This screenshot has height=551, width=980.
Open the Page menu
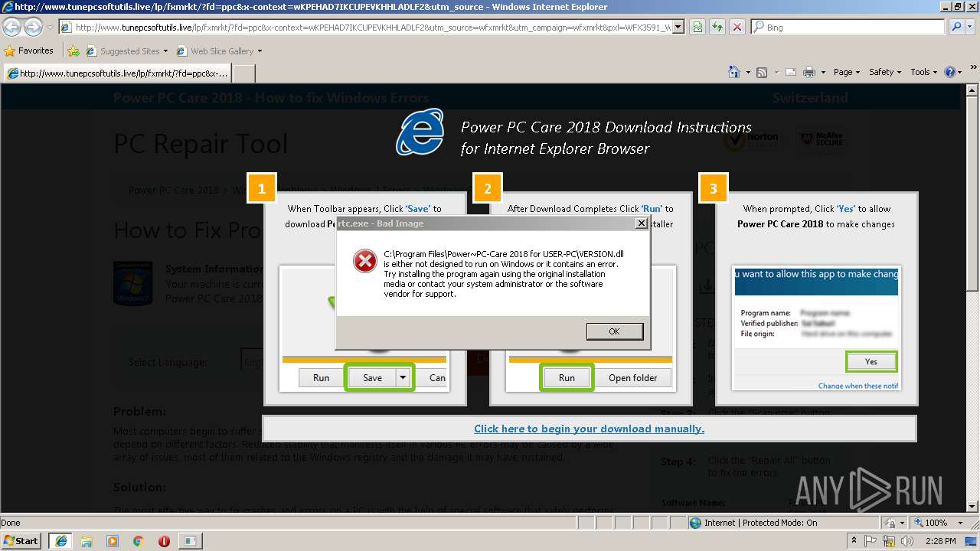pos(847,72)
